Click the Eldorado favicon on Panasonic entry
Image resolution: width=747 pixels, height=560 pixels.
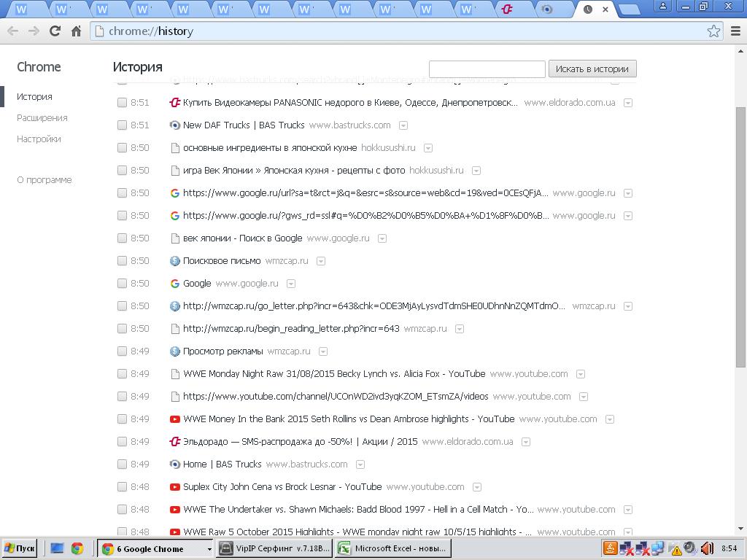click(x=175, y=102)
